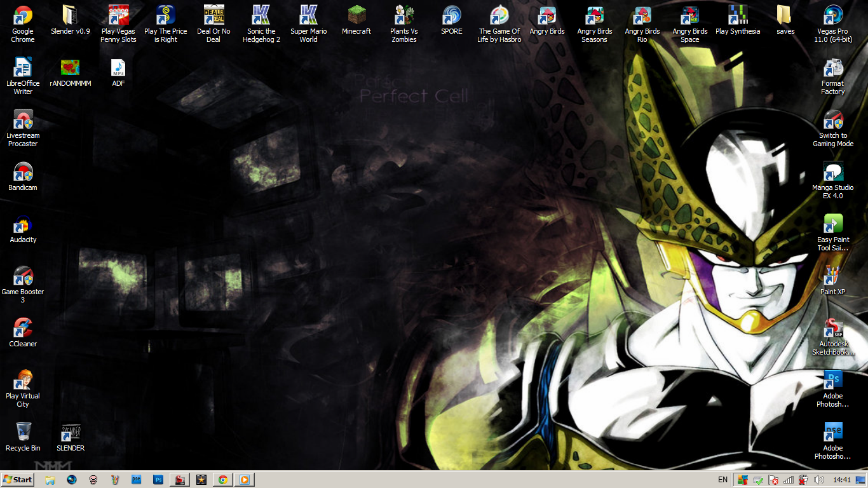This screenshot has width=868, height=488.
Task: Click the clock showing 14:41
Action: (841, 480)
